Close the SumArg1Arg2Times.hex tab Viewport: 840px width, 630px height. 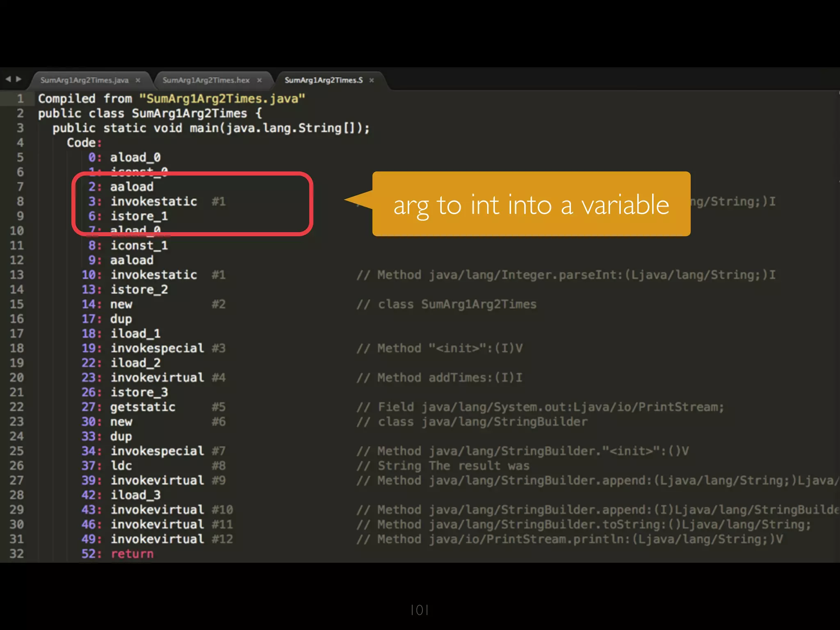coord(259,80)
